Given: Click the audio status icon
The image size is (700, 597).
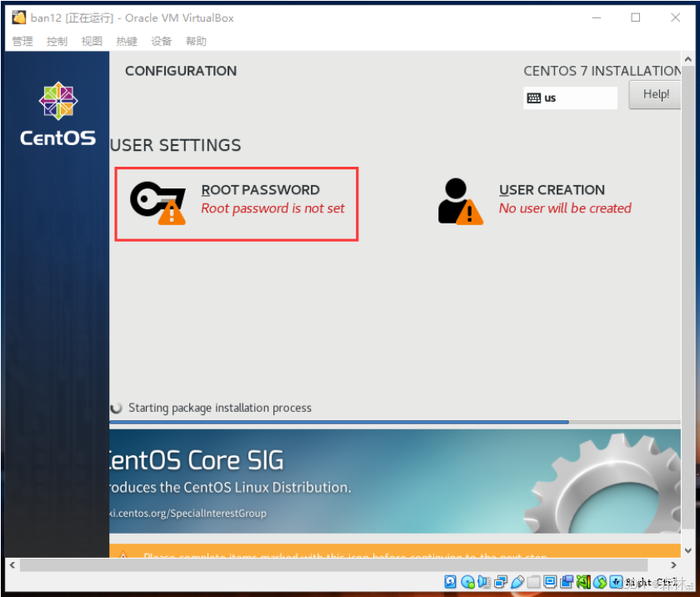Looking at the screenshot, I should pyautogui.click(x=484, y=581).
